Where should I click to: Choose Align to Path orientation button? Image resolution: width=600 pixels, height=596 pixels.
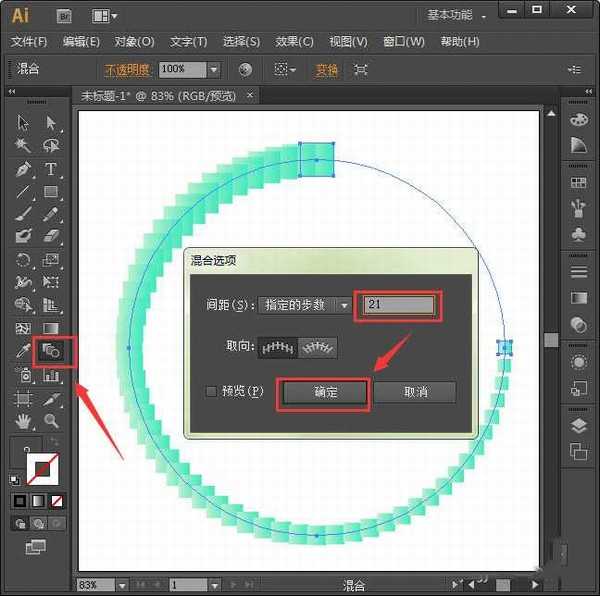pos(318,348)
